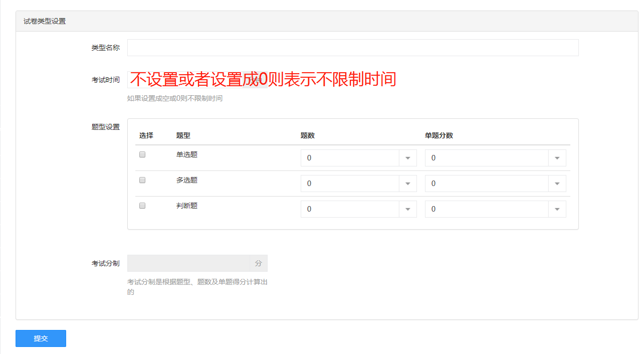This screenshot has width=644, height=354.
Task: Click the 选择 column header
Action: (x=146, y=135)
